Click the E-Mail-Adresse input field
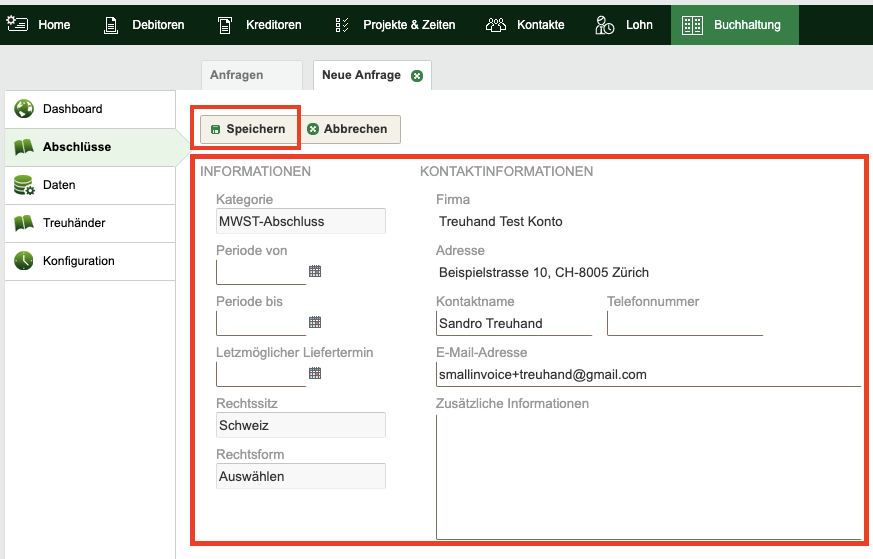 (649, 375)
